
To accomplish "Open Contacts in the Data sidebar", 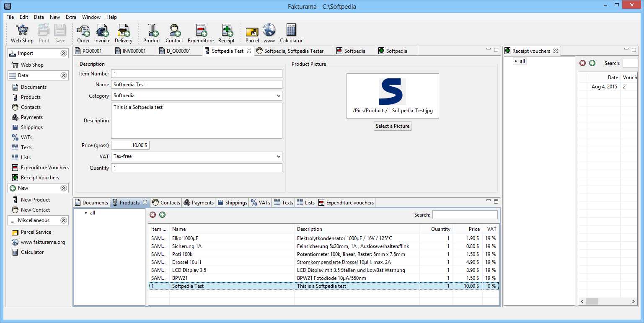I will 26,107.
